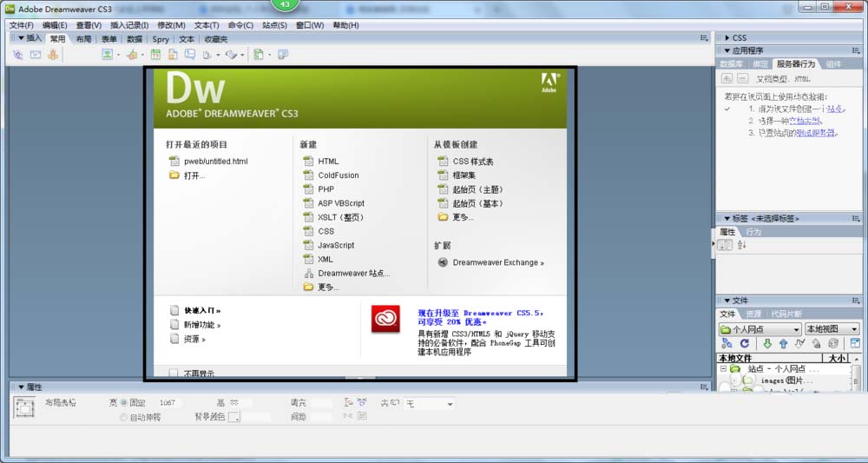Image resolution: width=868 pixels, height=463 pixels.
Task: Refresh the Files panel list
Action: [744, 344]
